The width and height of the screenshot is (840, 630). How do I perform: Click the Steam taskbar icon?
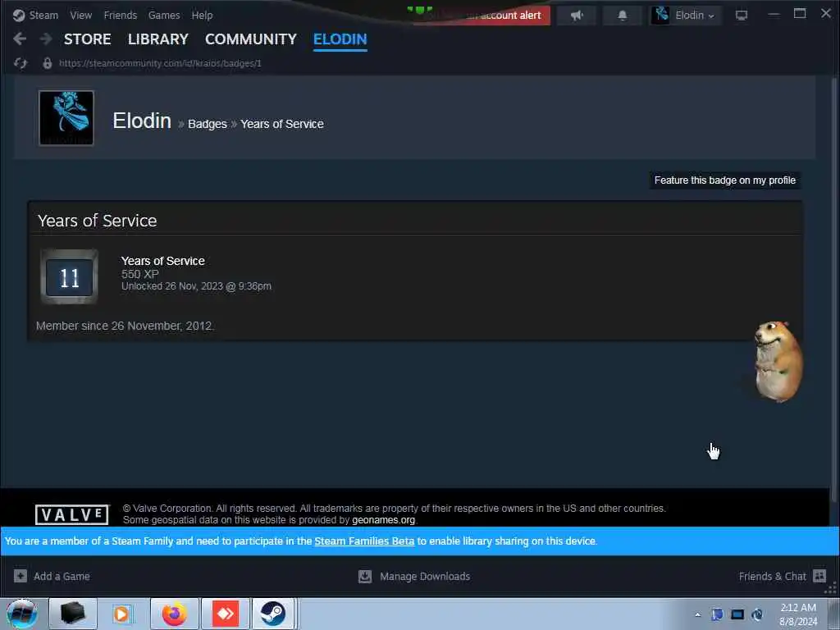coord(273,614)
